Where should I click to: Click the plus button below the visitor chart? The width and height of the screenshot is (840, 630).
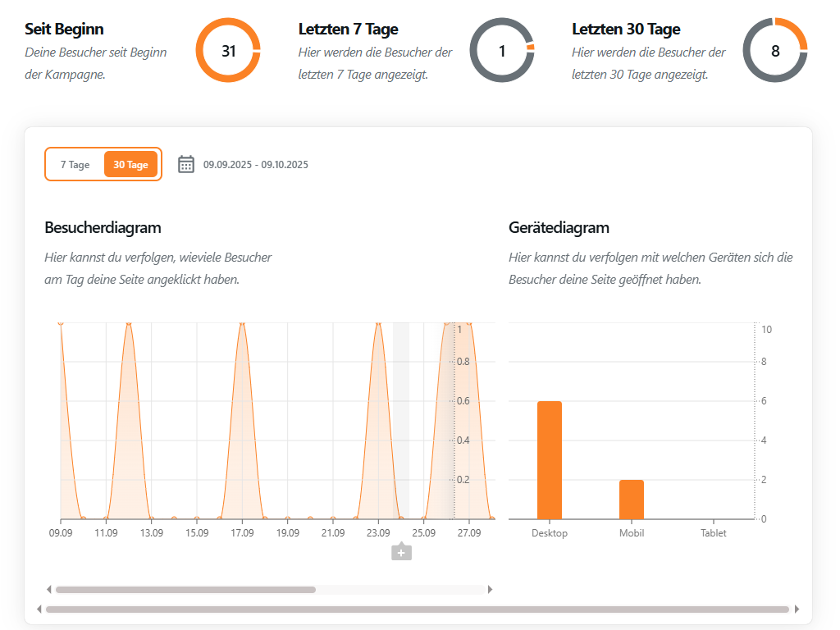401,552
